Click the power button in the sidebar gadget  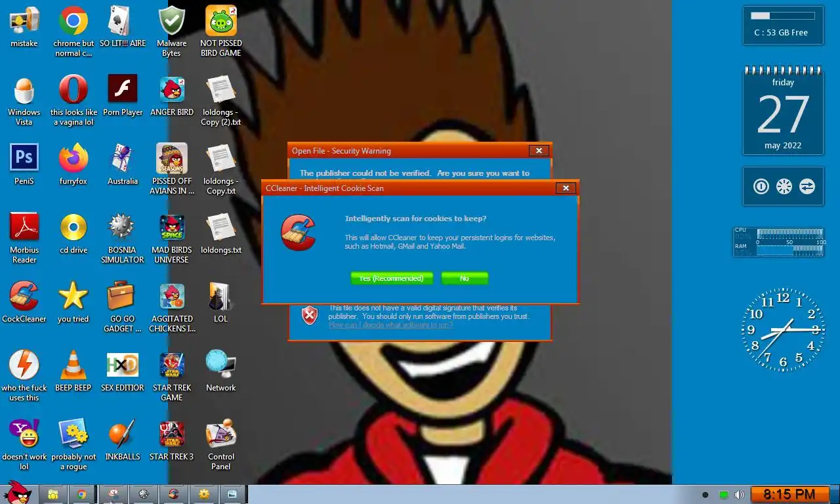[x=761, y=186]
